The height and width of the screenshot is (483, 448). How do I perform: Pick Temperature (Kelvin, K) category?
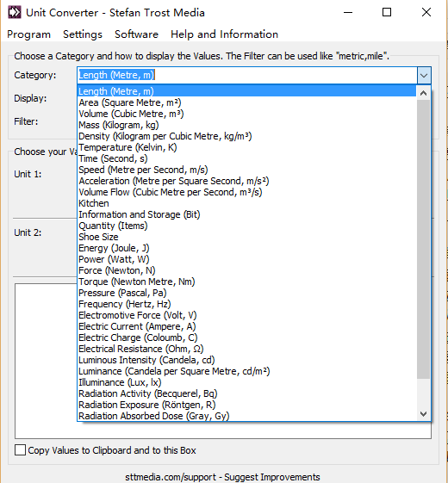coord(246,147)
